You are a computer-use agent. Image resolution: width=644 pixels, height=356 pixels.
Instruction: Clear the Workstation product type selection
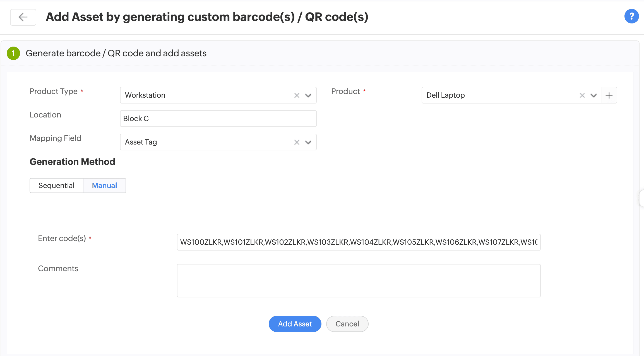pyautogui.click(x=297, y=95)
